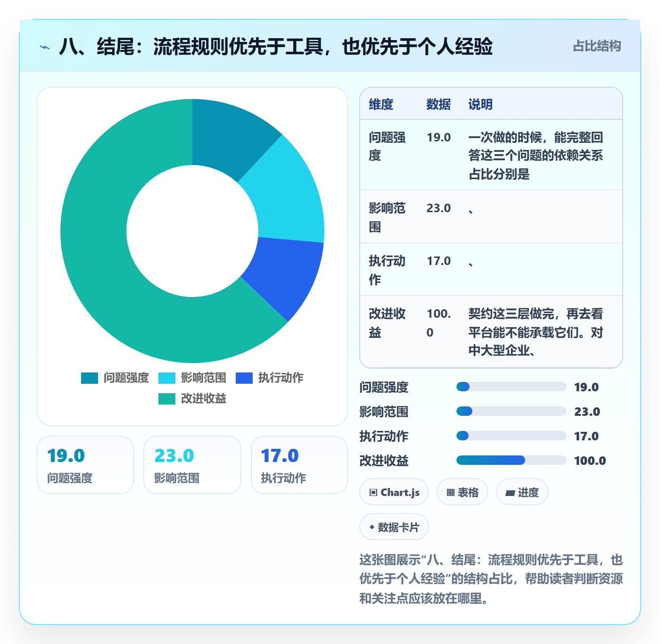Click the 23.0 value beside the 影响范围 progress bar
Viewport: 660px width, 644px height.
(587, 412)
